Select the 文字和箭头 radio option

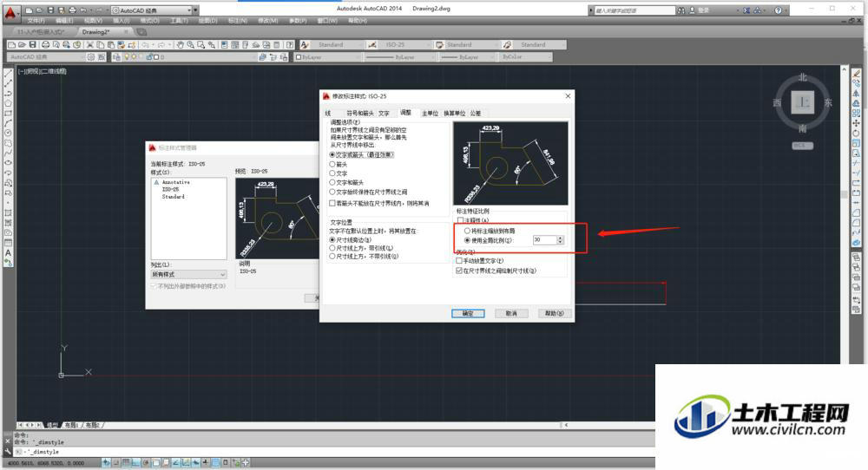(x=332, y=182)
